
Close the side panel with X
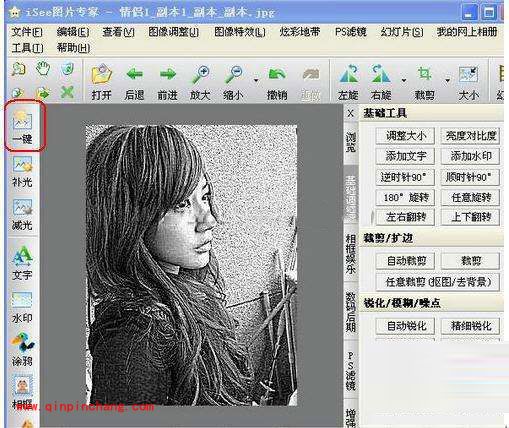point(350,114)
